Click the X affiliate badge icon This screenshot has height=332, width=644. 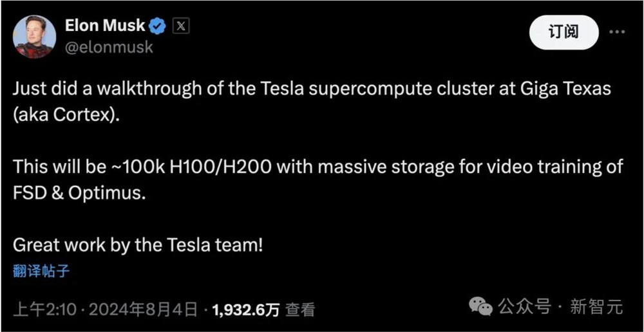point(182,26)
